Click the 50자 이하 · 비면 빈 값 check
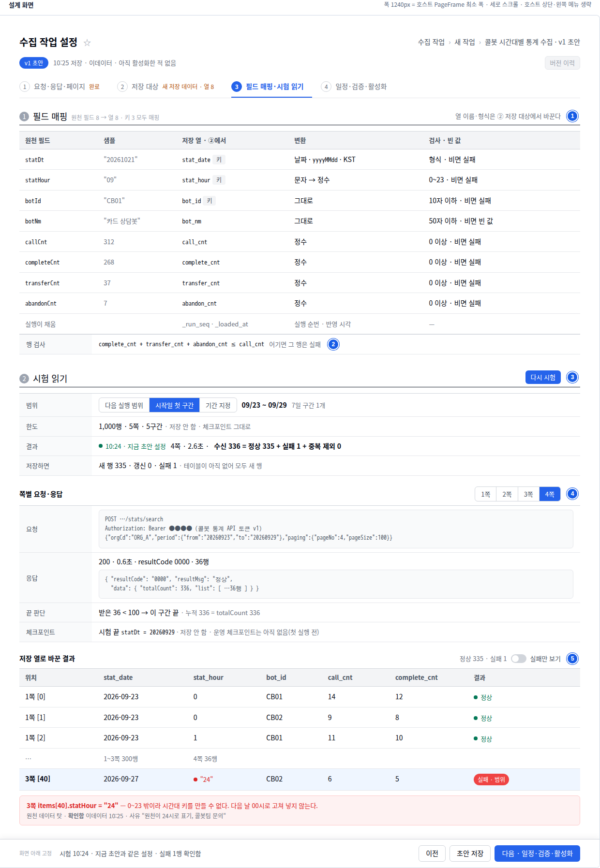Screen dimensions: 600x868 [461, 221]
